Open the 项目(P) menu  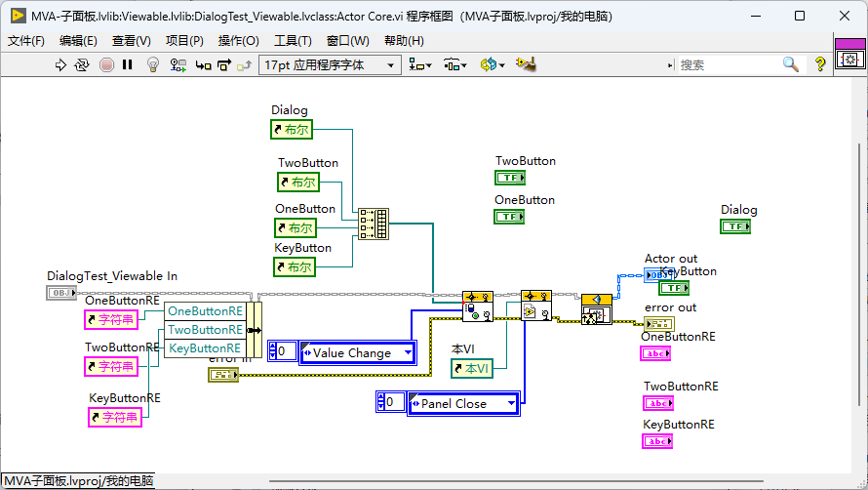point(184,40)
